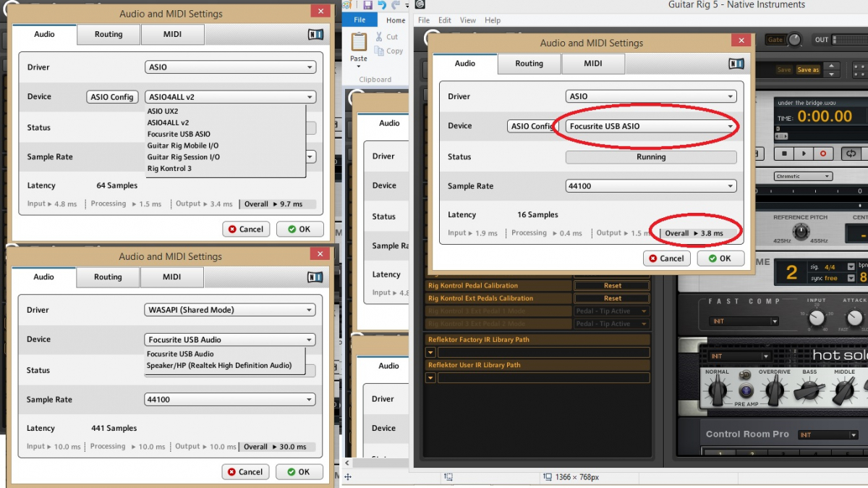Click the Hot Solo MIDDLE knob
This screenshot has height=488, width=868.
point(845,392)
